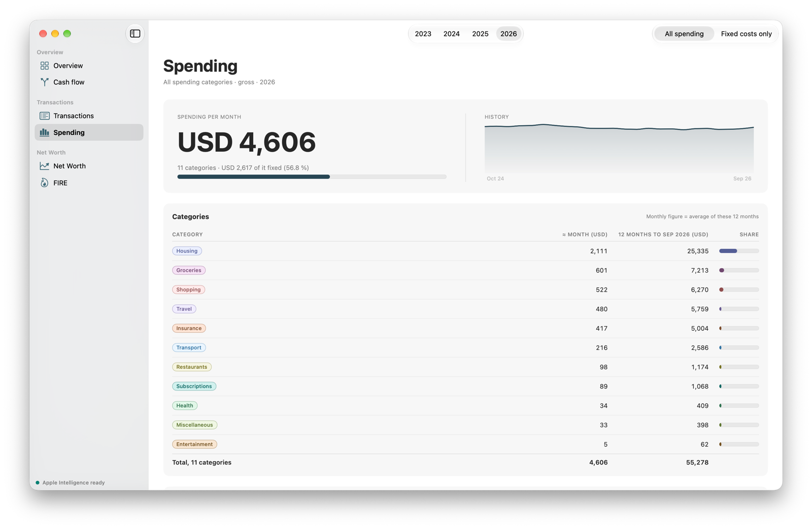Open the Net Worth page
Viewport: 812px width, 529px height.
89,166
